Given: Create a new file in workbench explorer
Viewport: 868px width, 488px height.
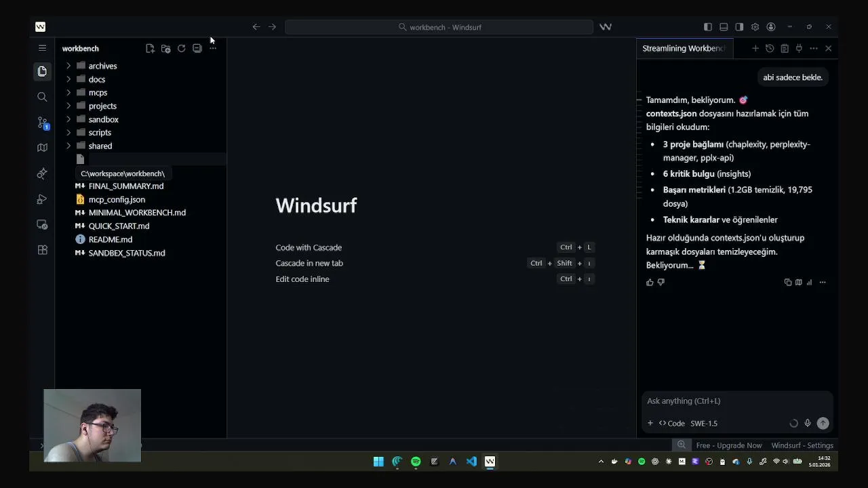Looking at the screenshot, I should coord(150,48).
